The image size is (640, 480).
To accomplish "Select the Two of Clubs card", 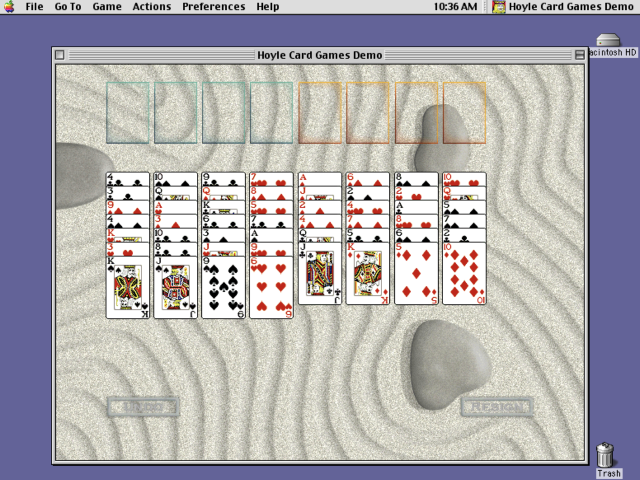I will [x=464, y=236].
